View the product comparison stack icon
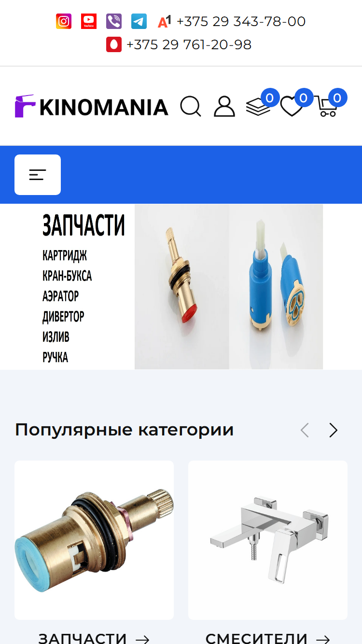 coord(258,106)
